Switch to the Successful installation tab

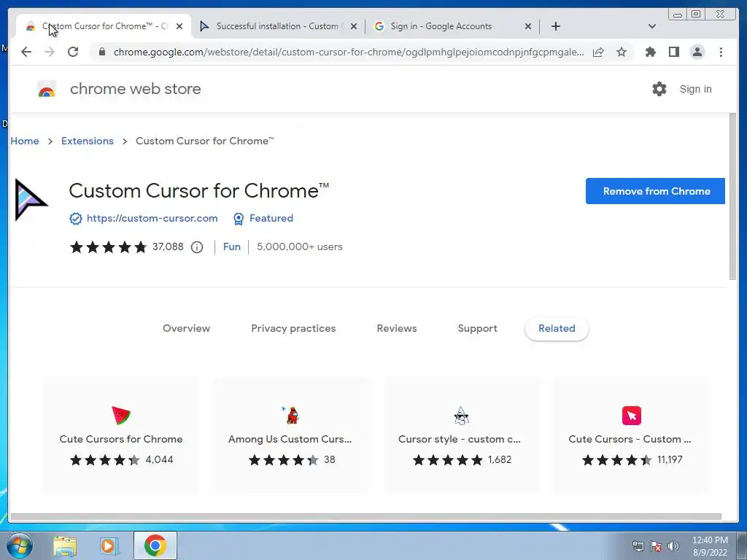277,26
